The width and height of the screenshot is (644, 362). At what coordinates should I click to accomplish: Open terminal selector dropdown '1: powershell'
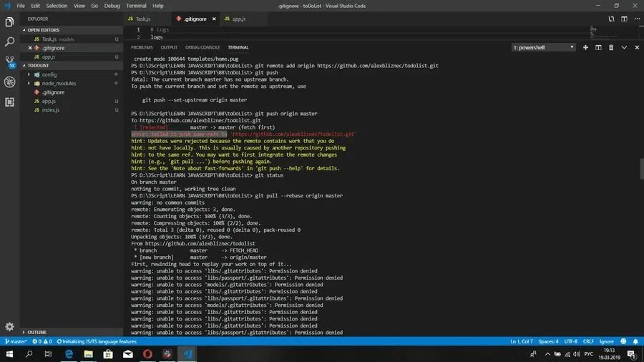pyautogui.click(x=543, y=48)
